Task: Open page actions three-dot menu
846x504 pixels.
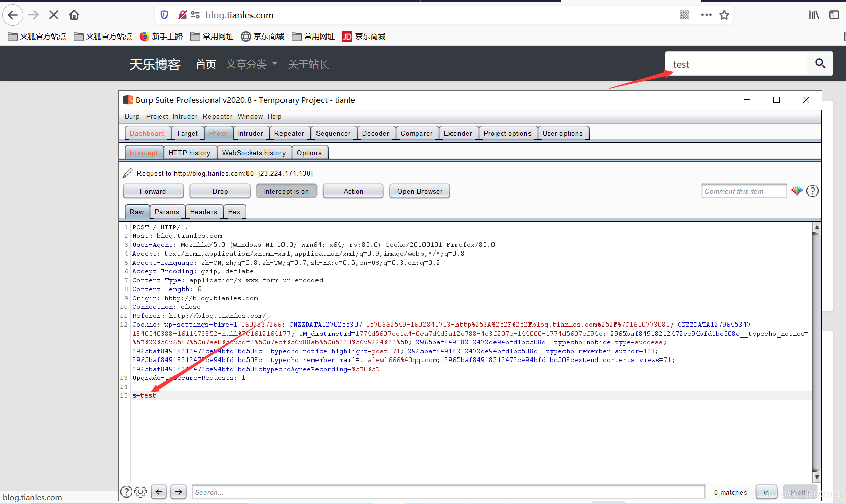Action: pos(707,15)
